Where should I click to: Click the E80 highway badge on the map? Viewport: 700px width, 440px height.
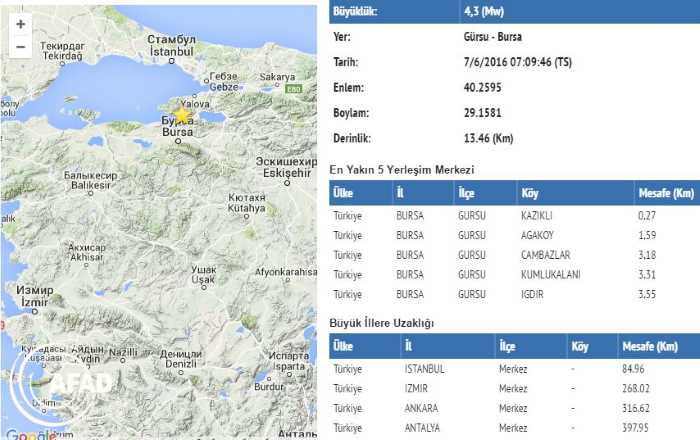coord(292,90)
